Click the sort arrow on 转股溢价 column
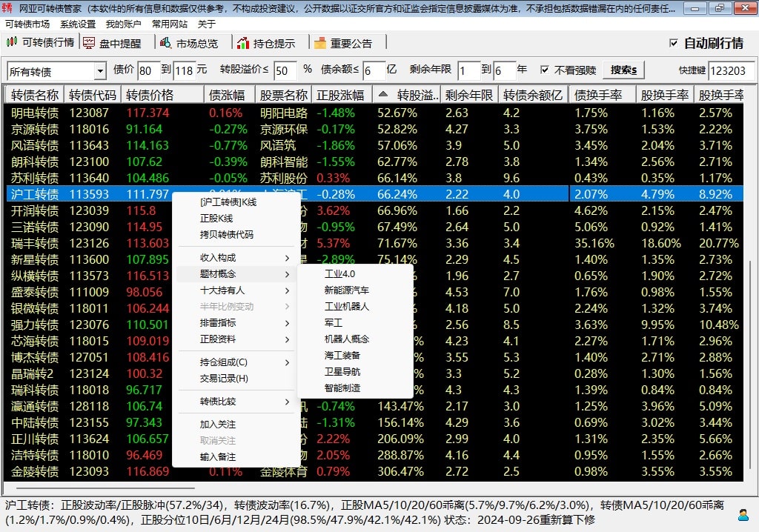Screen dimensions: 759x532 383,94
